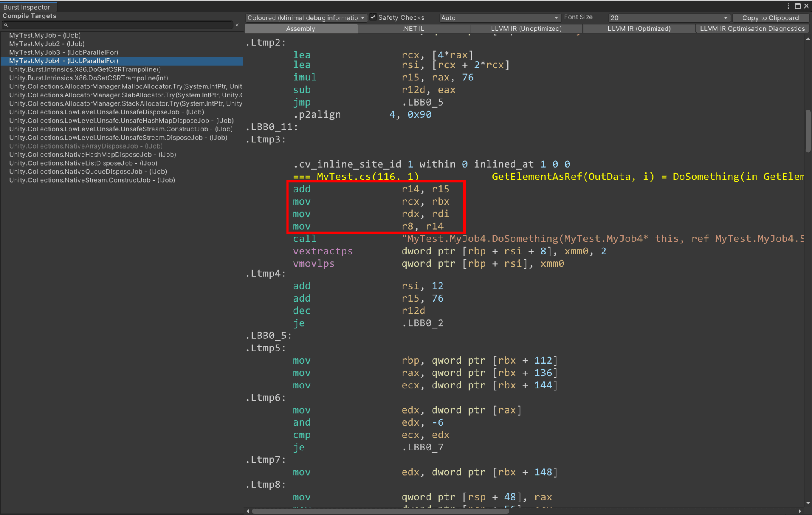
Task: Click the 'imul r15, rax, 76' line
Action: click(383, 78)
